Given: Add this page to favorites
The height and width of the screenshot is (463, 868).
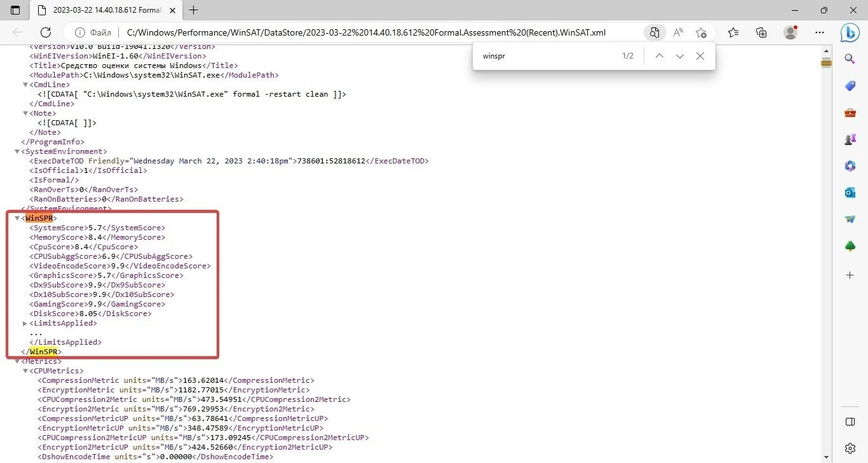Looking at the screenshot, I should coord(701,32).
